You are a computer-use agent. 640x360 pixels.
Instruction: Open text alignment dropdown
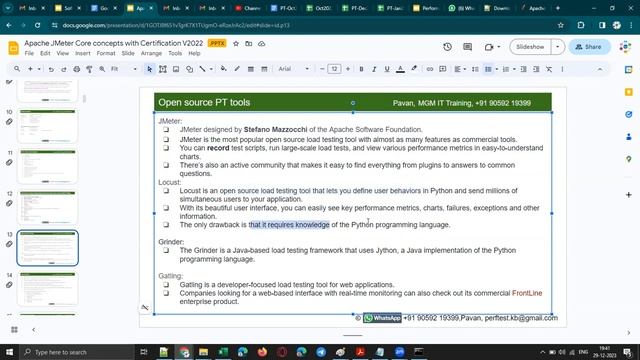coord(460,69)
